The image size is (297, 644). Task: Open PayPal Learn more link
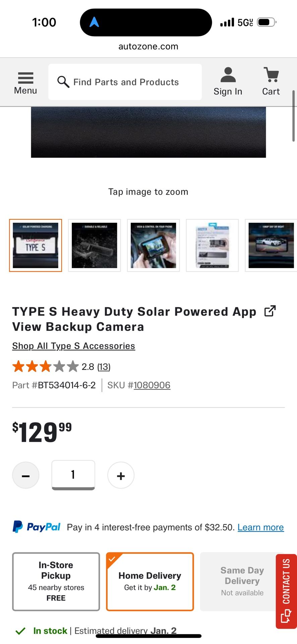[260, 527]
